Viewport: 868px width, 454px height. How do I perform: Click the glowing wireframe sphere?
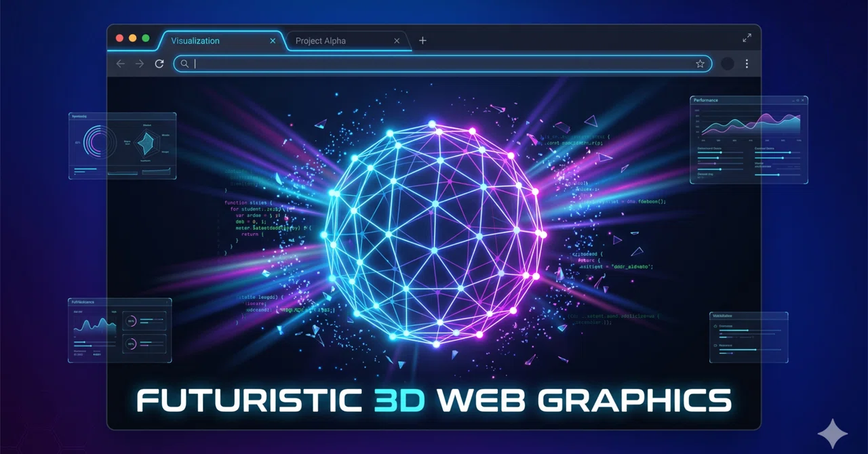click(433, 234)
